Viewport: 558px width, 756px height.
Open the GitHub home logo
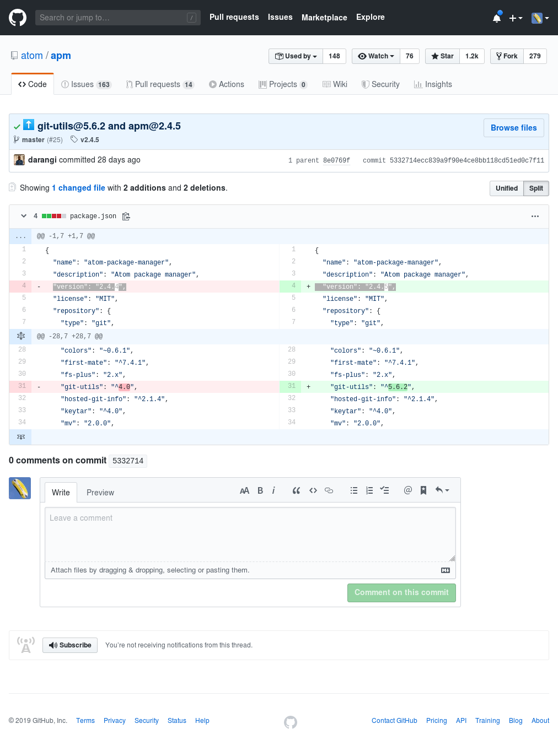click(x=18, y=18)
